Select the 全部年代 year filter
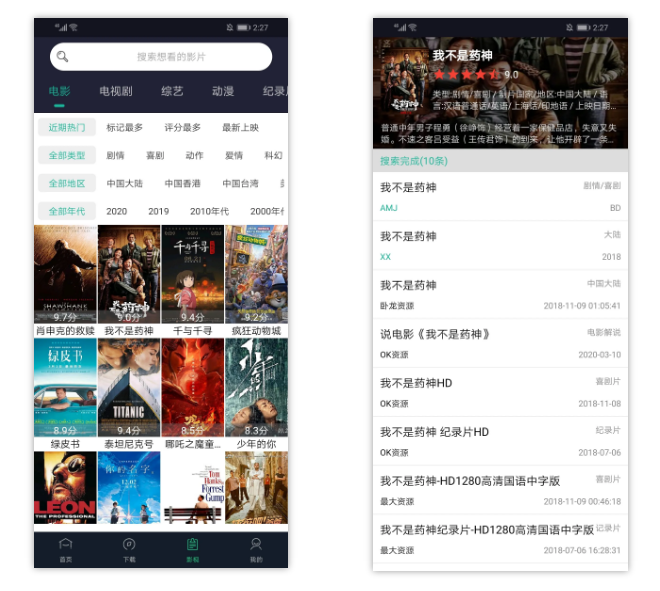 (x=67, y=211)
